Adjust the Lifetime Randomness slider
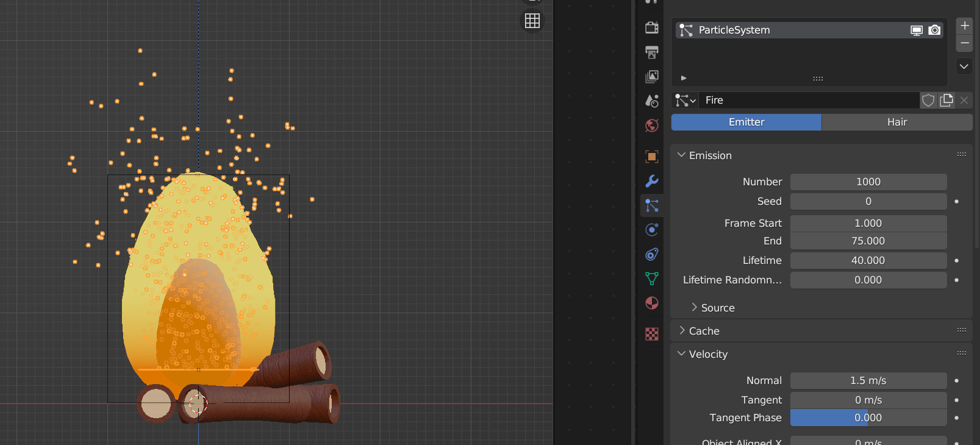 coord(868,280)
